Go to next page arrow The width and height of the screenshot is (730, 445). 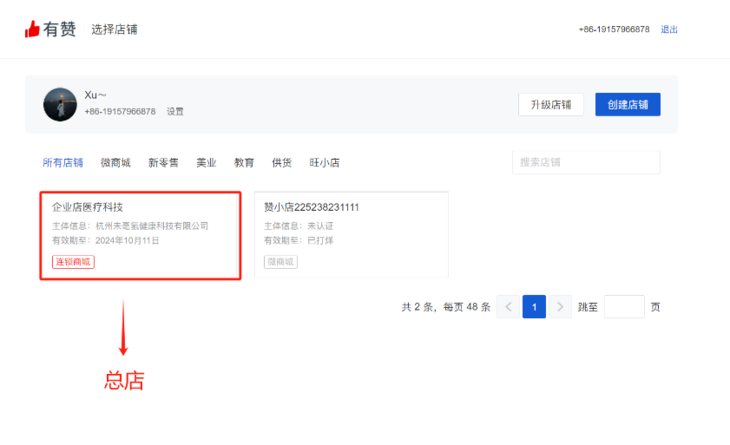560,307
